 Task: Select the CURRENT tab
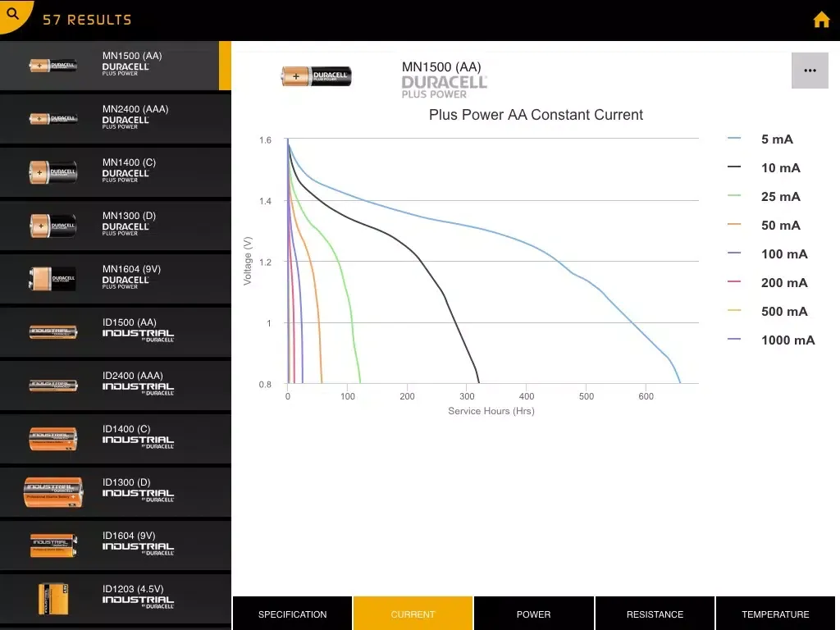[x=413, y=614]
